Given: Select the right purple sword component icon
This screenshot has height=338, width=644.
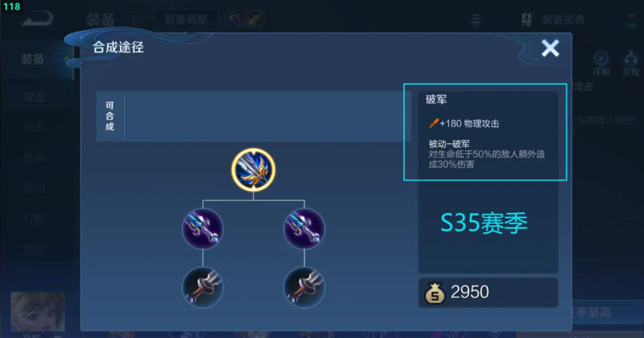Looking at the screenshot, I should 304,229.
